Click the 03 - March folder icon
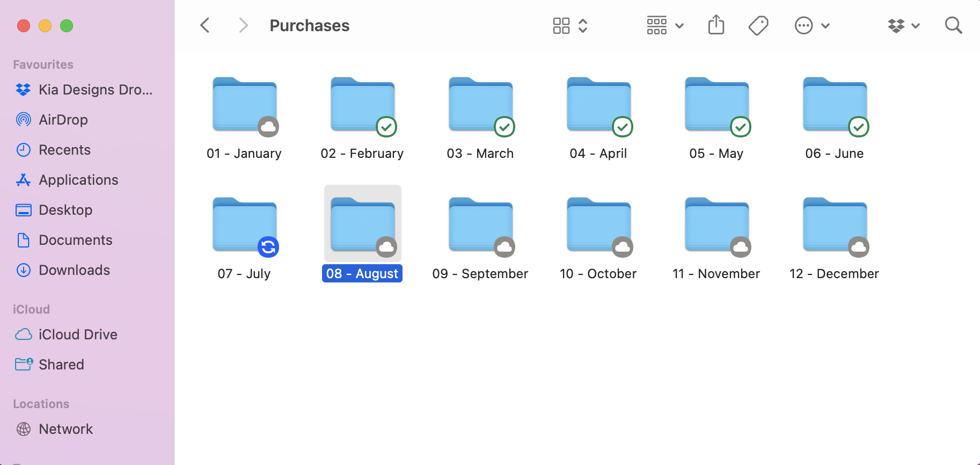Viewport: 980px width, 465px height. click(481, 105)
